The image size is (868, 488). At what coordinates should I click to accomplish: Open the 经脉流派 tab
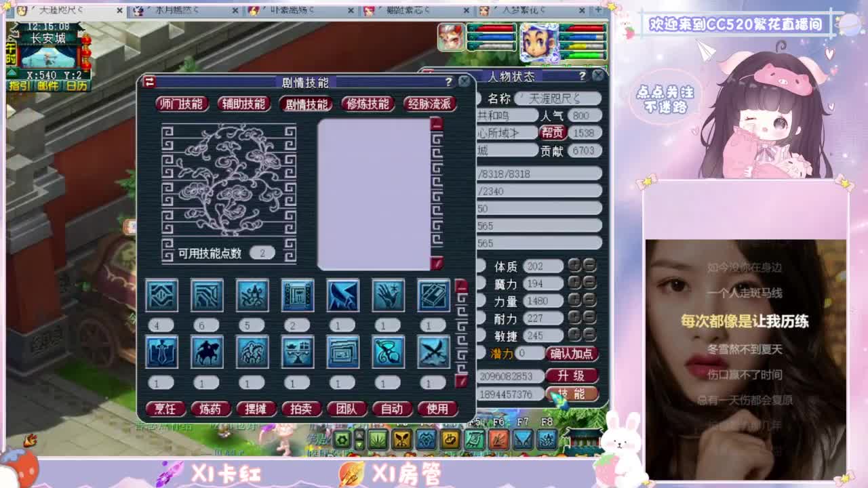click(x=430, y=104)
